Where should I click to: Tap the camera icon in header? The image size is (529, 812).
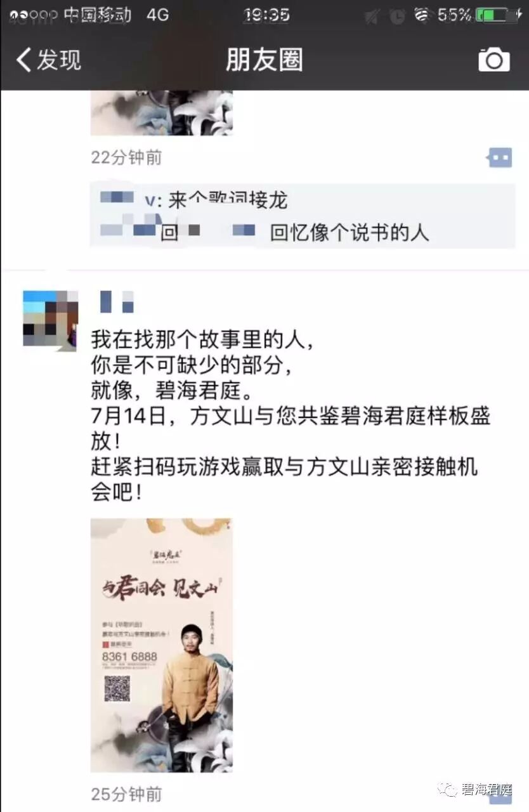[x=493, y=60]
